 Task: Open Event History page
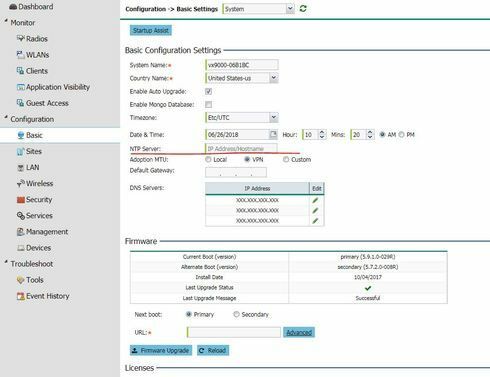tap(48, 296)
